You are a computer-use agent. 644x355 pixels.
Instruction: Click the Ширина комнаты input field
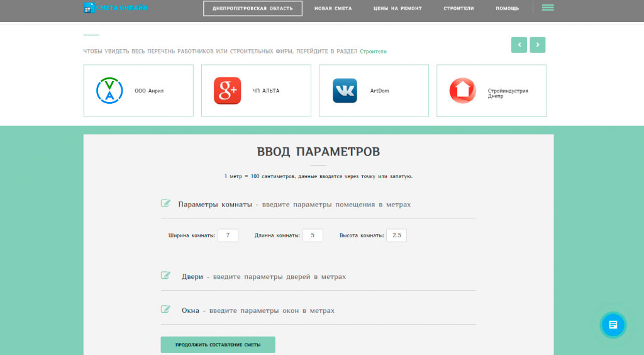pos(228,235)
